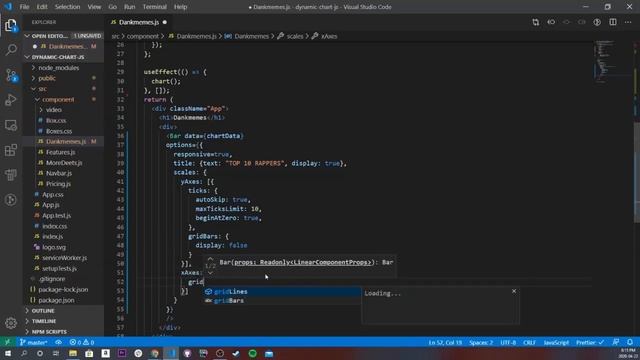640x360 pixels.
Task: Open the Run menu
Action: point(129,7)
